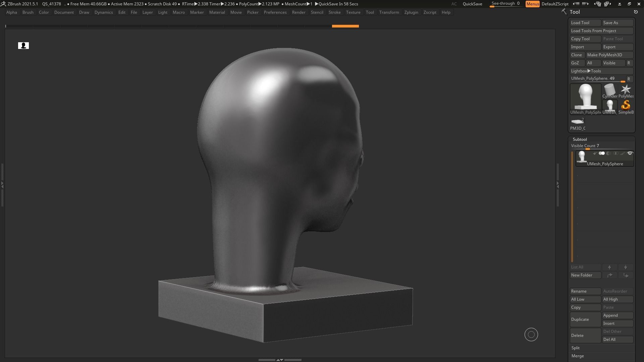Click the hide ZBrush window arrow icon
Viewport: 644px width, 362px height.
(620, 4)
